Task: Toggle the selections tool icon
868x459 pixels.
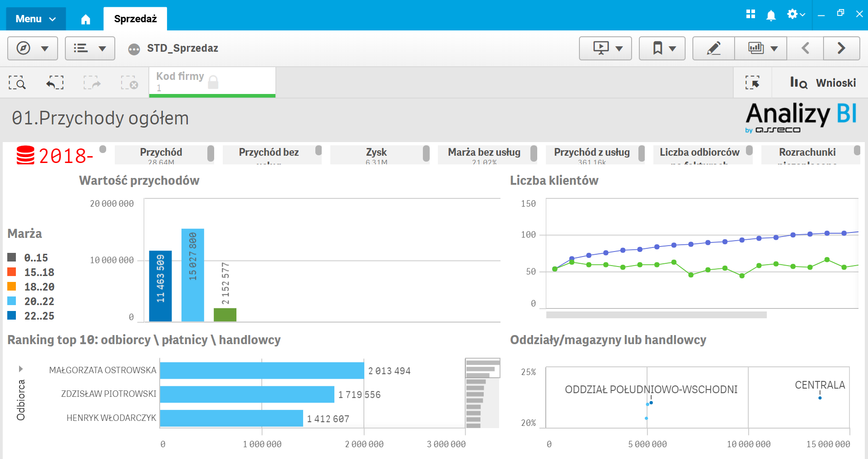Action: click(x=752, y=83)
